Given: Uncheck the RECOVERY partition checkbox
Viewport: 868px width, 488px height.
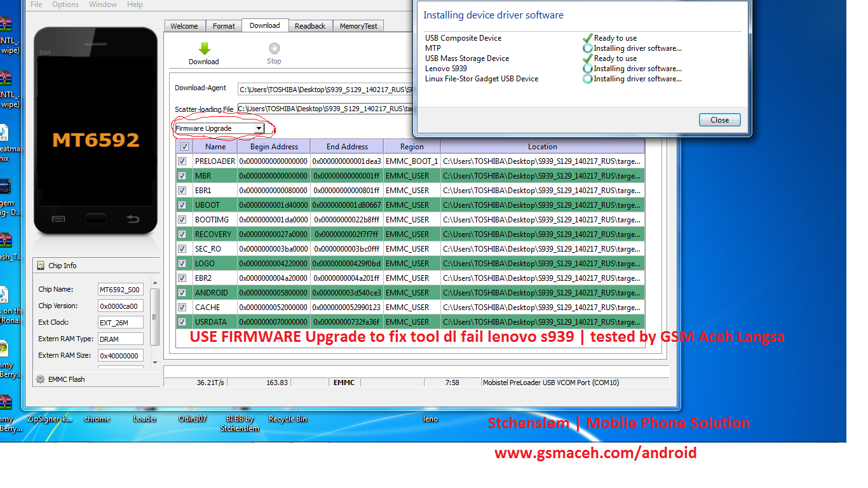Looking at the screenshot, I should pos(182,234).
